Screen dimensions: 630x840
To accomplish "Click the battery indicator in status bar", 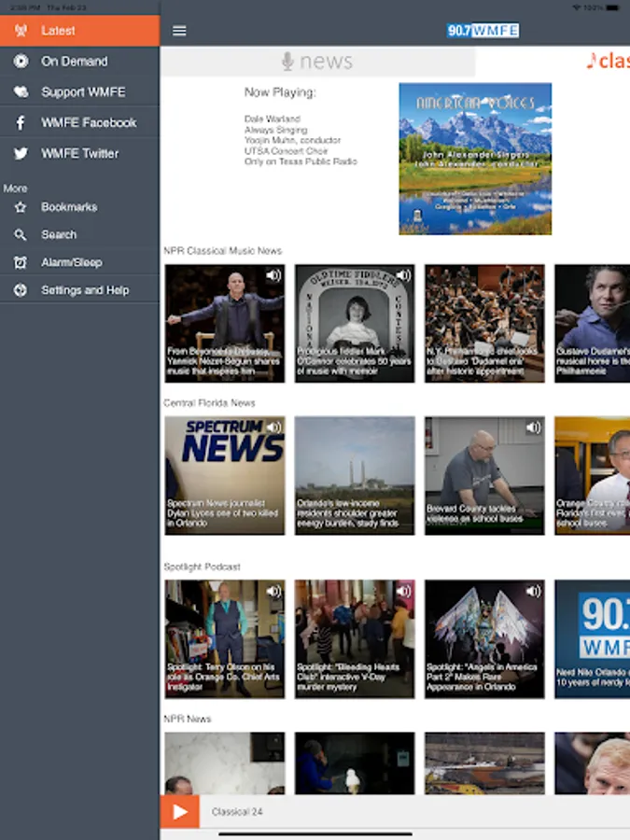I will pos(613,7).
